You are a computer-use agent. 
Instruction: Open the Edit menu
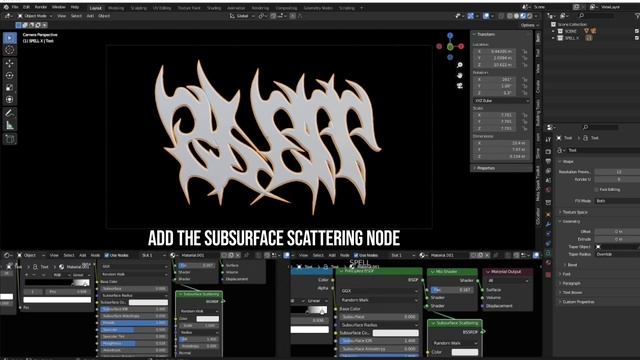pyautogui.click(x=26, y=7)
